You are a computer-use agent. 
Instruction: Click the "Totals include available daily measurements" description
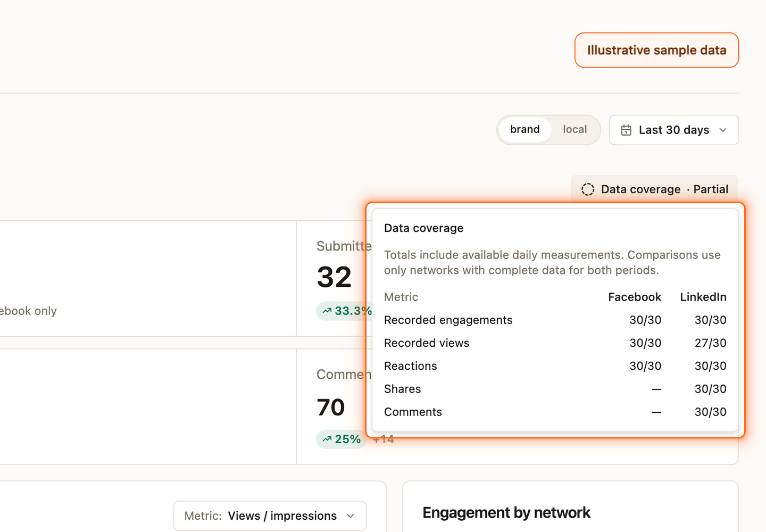point(552,262)
